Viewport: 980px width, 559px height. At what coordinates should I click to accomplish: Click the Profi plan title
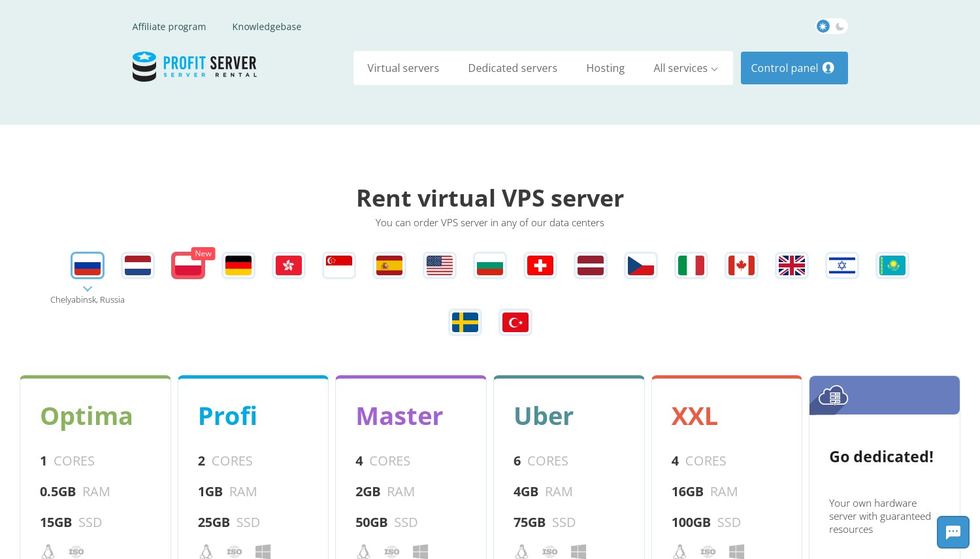[x=227, y=416]
